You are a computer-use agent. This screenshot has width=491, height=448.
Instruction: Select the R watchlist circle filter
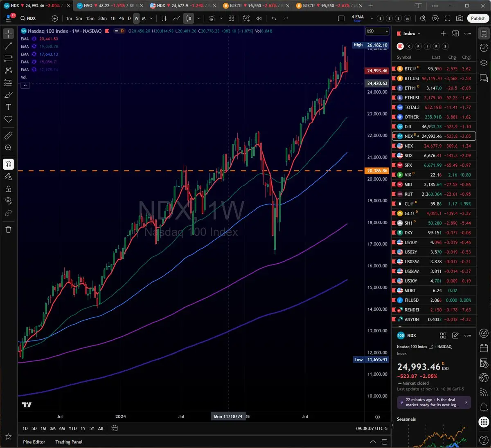(436, 46)
